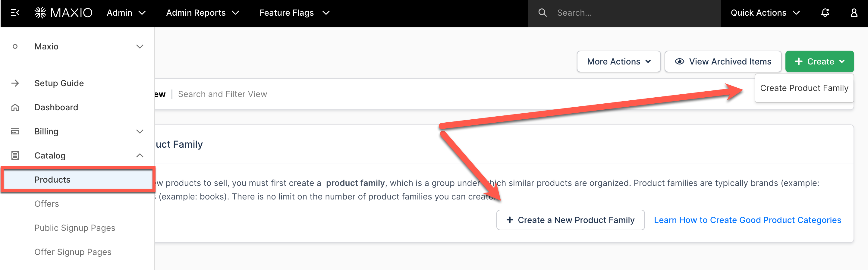
Task: Select Products in the Catalog menu
Action: click(52, 180)
